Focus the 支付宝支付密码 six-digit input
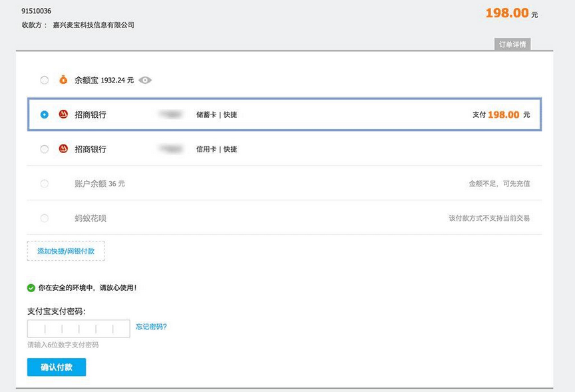The width and height of the screenshot is (575, 392). 79,329
